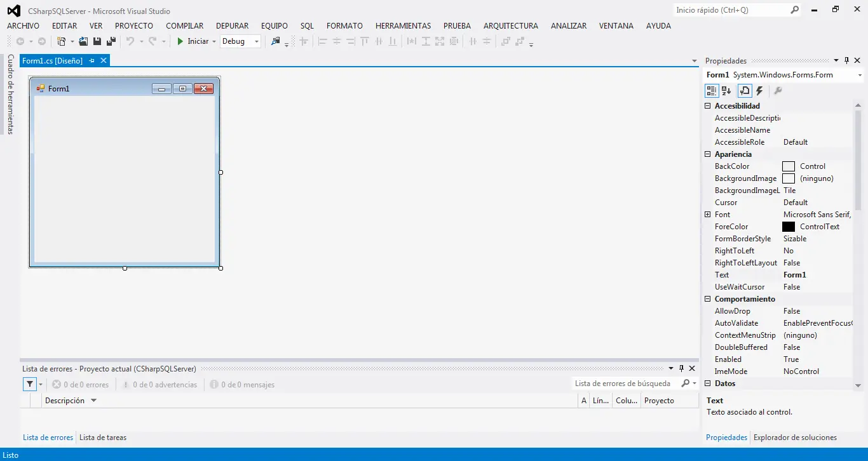Click the error list search magnifier icon
The width and height of the screenshot is (868, 461).
pos(686,384)
